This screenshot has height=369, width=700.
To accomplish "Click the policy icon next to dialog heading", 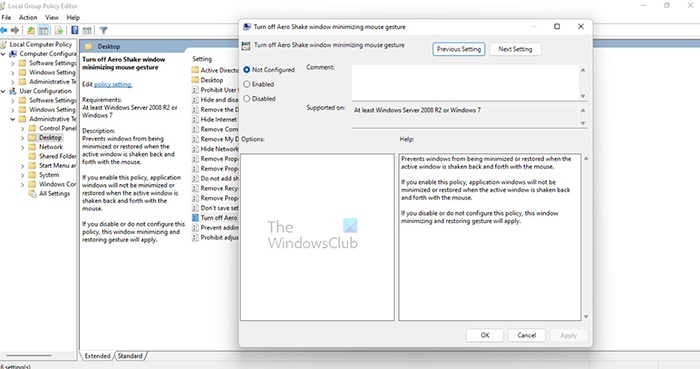I will (x=246, y=46).
